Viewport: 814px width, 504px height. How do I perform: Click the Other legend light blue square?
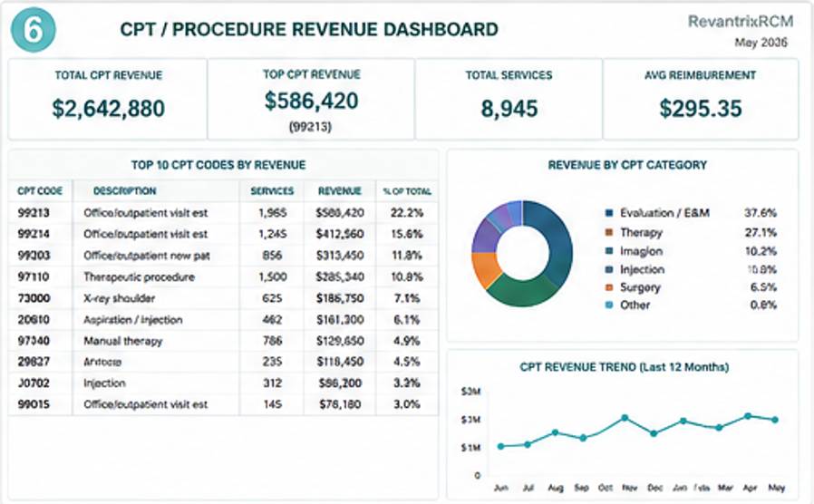609,305
